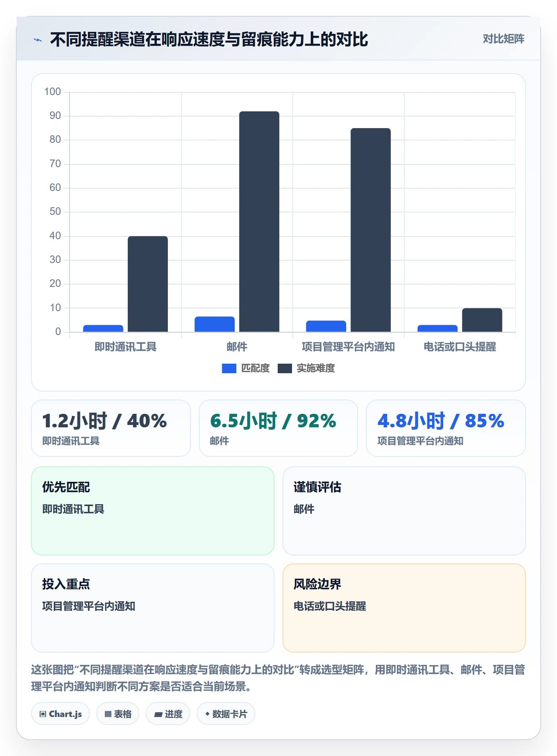This screenshot has width=557, height=756.
Task: Select the dark 实施难度 bar for 邮件
Action: (x=259, y=222)
